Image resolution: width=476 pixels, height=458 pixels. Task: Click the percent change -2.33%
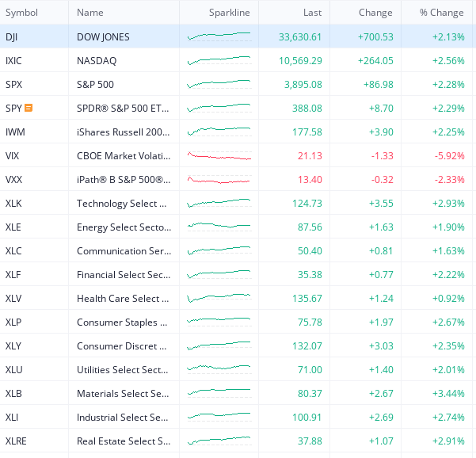tap(449, 180)
